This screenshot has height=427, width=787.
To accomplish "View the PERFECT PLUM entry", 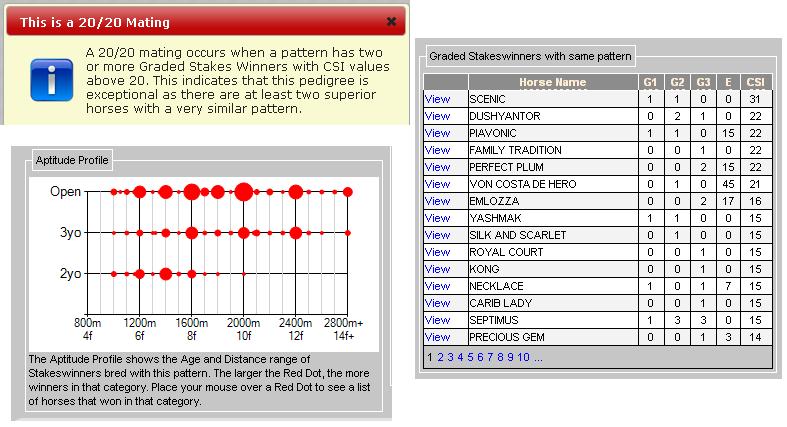I will tap(437, 167).
